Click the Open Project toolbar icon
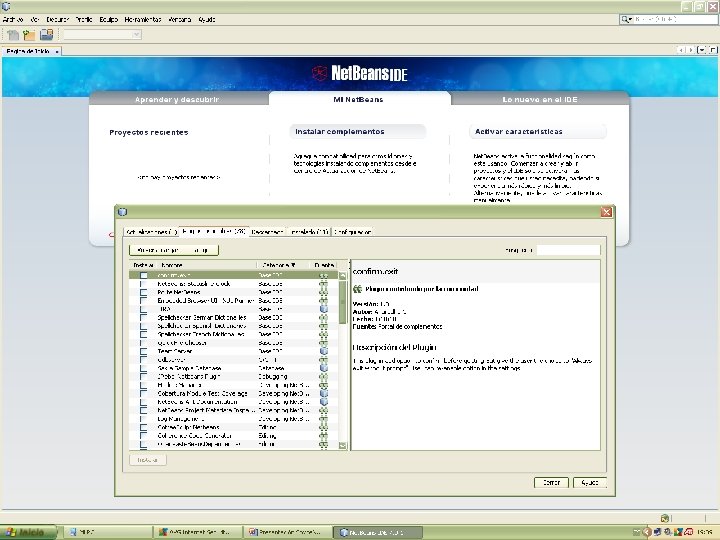The width and height of the screenshot is (720, 540). (46, 34)
